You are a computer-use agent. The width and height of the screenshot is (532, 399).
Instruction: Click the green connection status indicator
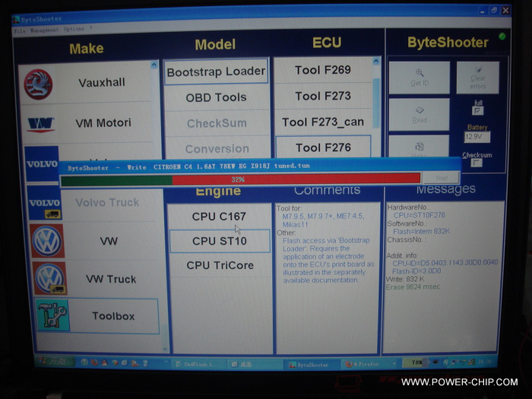pos(502,36)
